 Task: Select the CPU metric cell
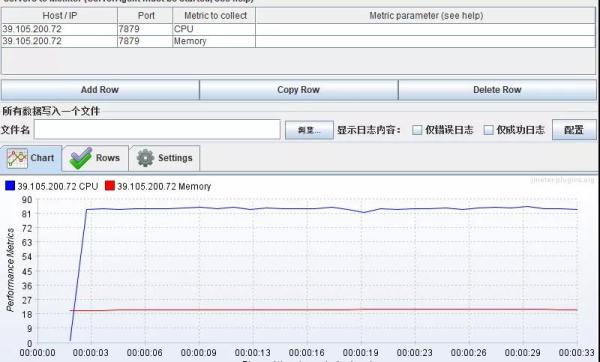click(x=214, y=29)
